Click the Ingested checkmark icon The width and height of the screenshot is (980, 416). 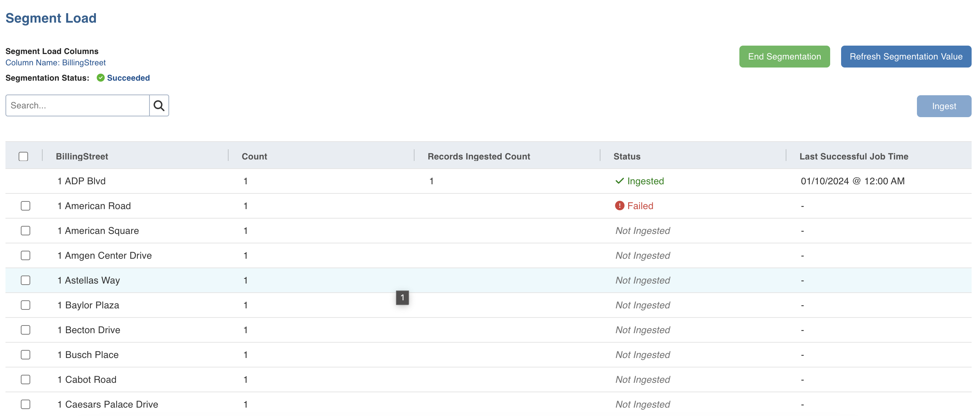point(619,181)
